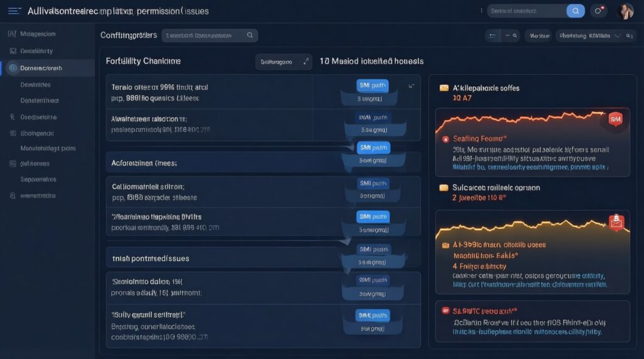The width and height of the screenshot is (644, 359).
Task: Click SMI pudh button in Teraio otteeur row
Action: [372, 86]
